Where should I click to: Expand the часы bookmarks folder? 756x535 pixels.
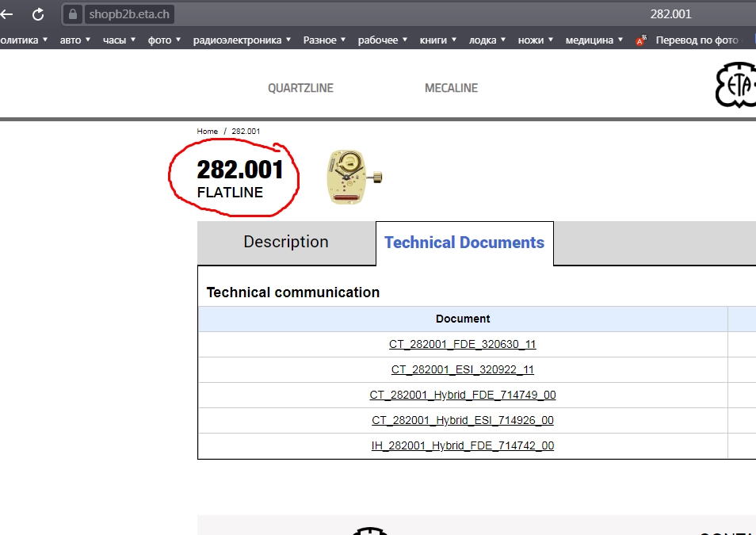(x=119, y=40)
